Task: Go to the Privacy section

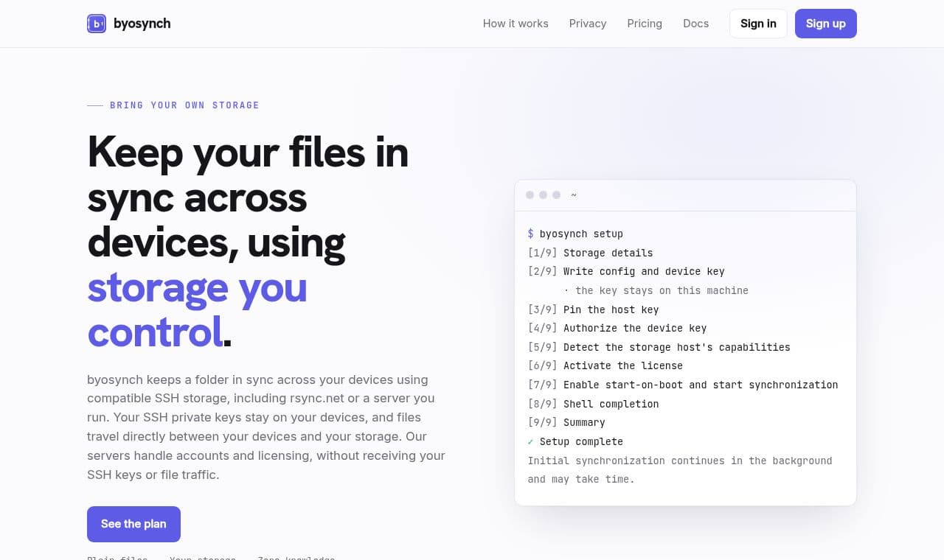Action: [x=588, y=24]
